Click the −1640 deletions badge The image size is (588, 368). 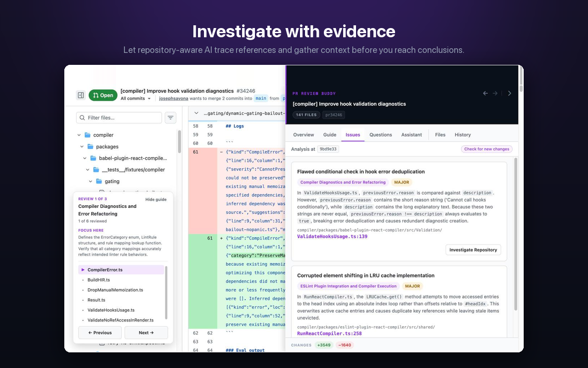(x=345, y=345)
